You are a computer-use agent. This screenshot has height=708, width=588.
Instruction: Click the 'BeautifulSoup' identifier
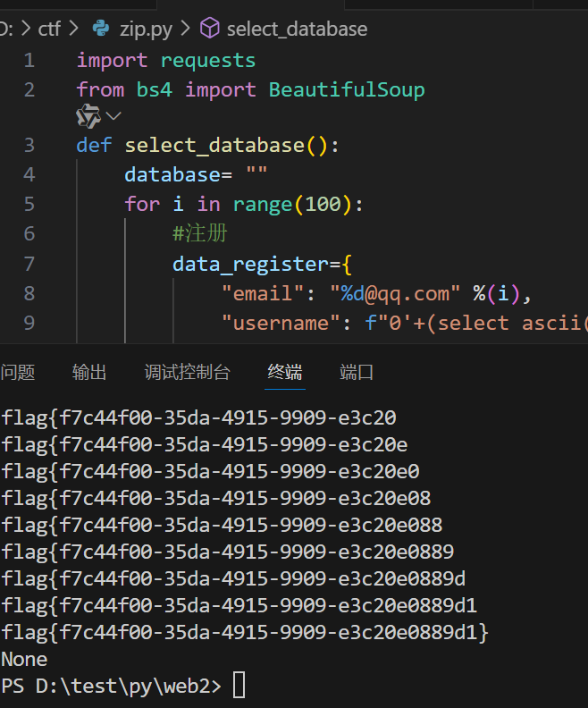pos(347,89)
